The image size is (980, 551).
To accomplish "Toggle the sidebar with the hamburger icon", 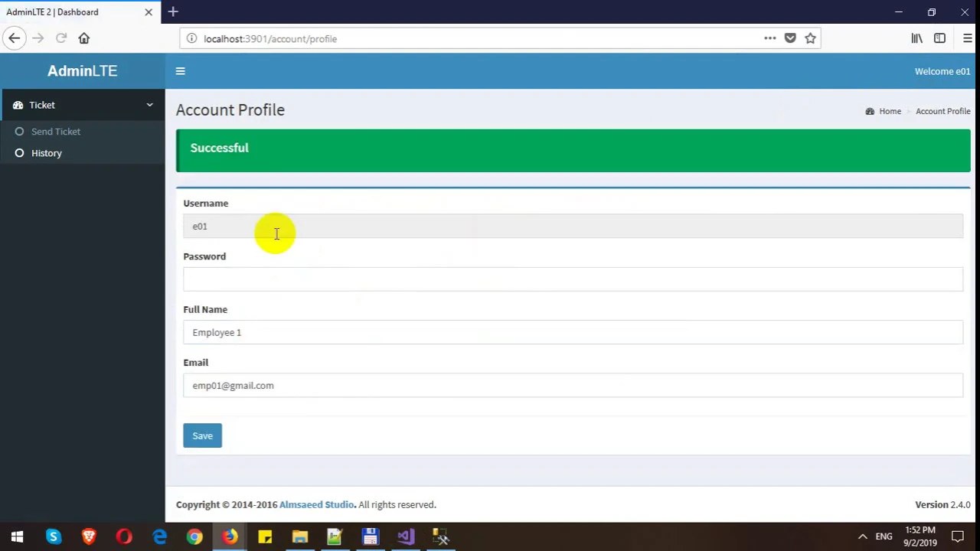I will pos(180,71).
